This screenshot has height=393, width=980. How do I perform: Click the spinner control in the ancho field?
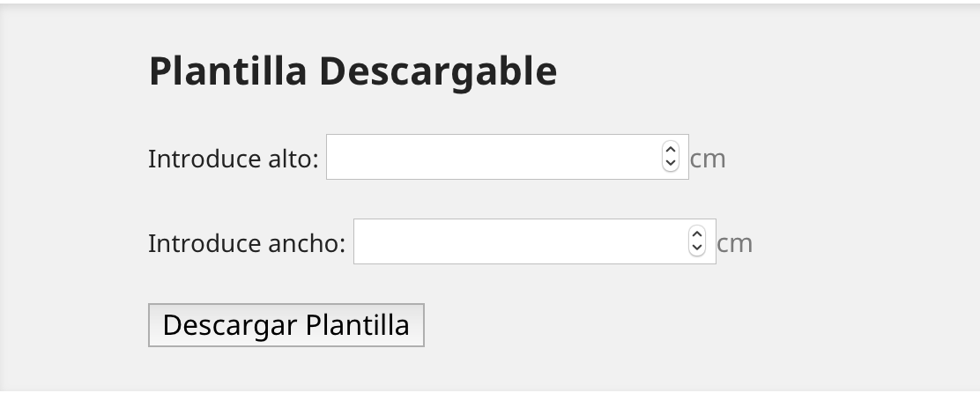[697, 241]
